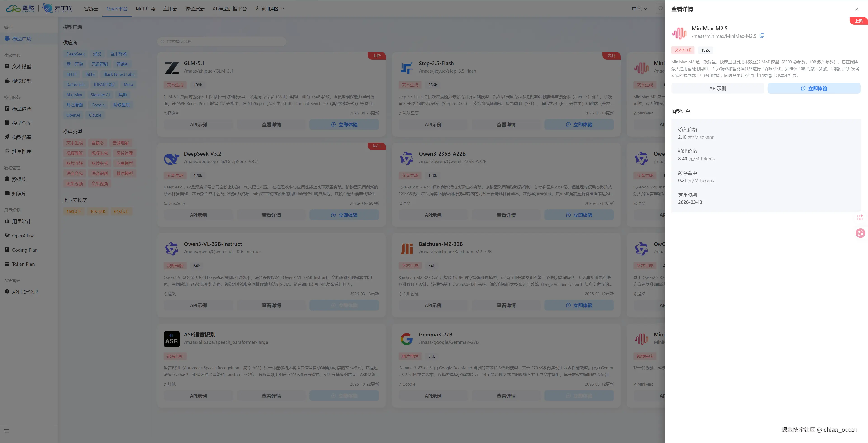868x443 pixels.
Task: Click the Gemma3-27B Google logo
Action: tap(406, 339)
